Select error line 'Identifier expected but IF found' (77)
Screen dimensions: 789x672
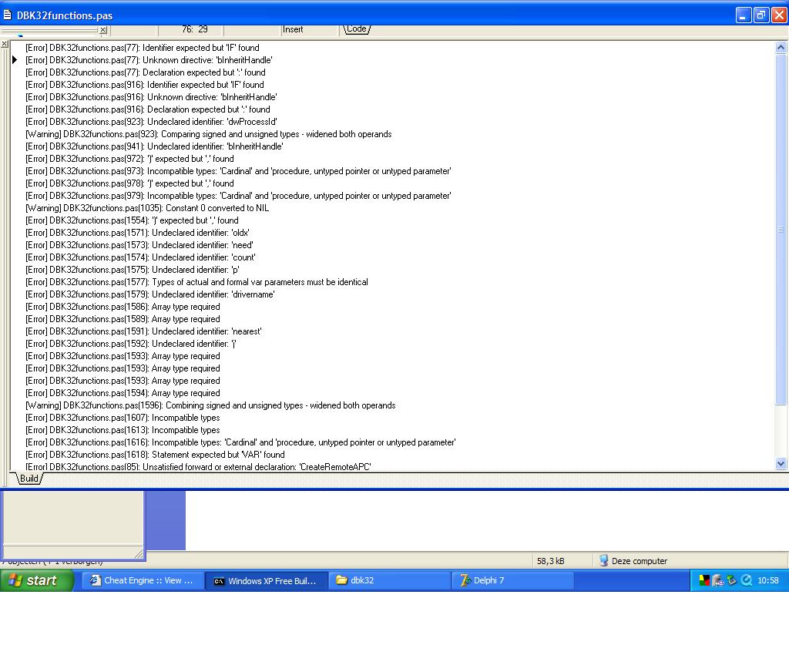tap(143, 48)
